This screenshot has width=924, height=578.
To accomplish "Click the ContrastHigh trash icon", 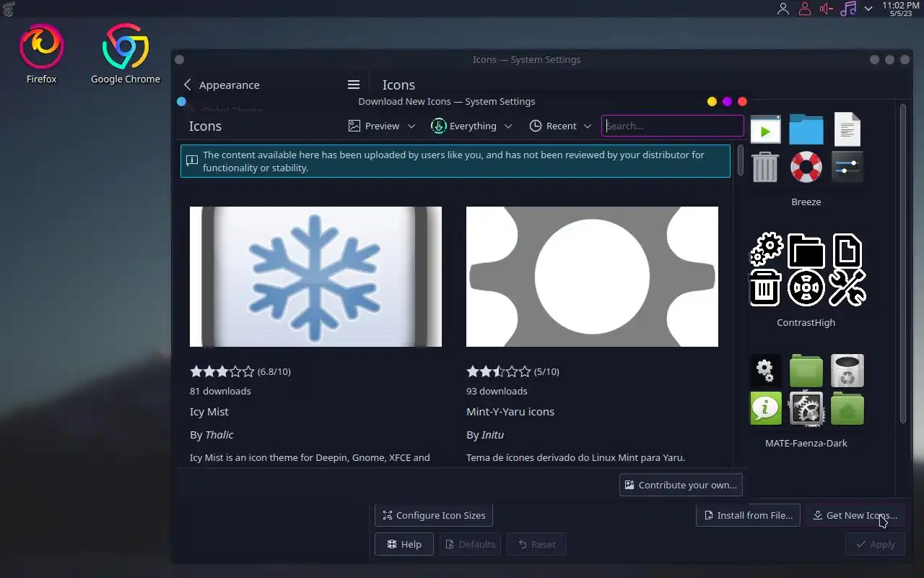I will 765,288.
